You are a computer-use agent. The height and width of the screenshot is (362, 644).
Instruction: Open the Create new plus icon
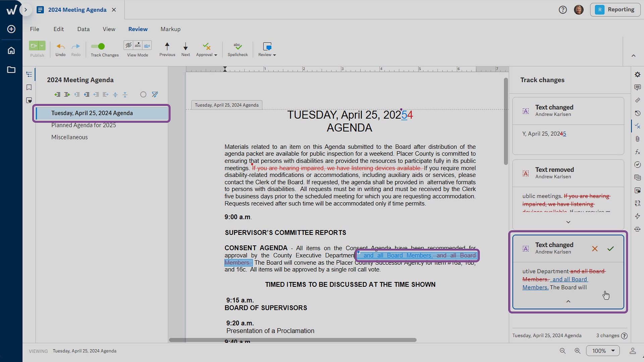point(11,29)
